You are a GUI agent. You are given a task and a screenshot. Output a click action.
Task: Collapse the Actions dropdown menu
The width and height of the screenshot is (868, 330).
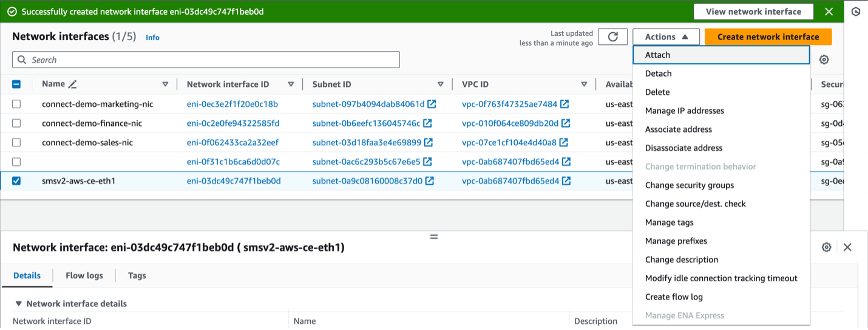pos(666,36)
